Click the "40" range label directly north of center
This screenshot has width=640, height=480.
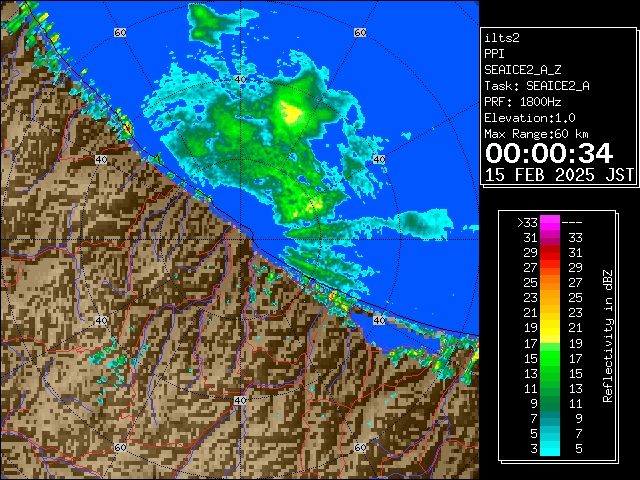(240, 79)
